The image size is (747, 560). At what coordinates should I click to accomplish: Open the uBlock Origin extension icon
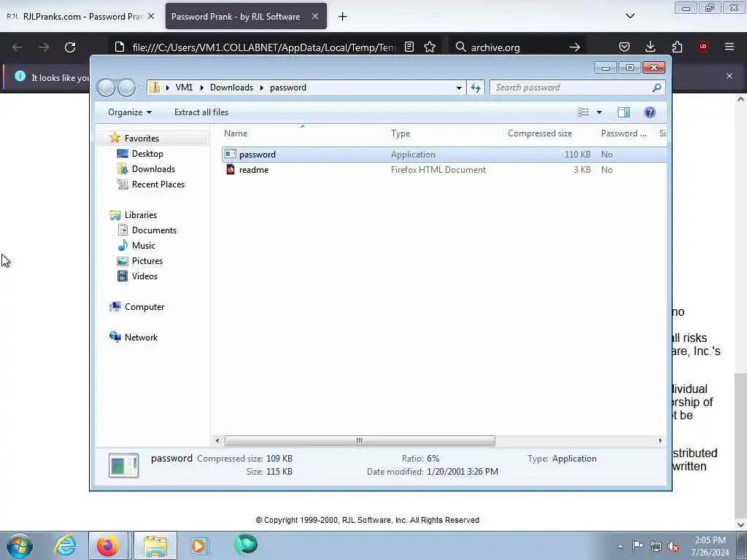click(x=703, y=47)
